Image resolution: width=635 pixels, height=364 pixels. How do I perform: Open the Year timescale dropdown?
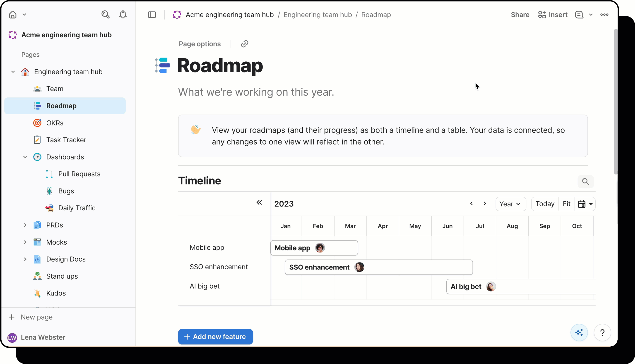click(510, 204)
